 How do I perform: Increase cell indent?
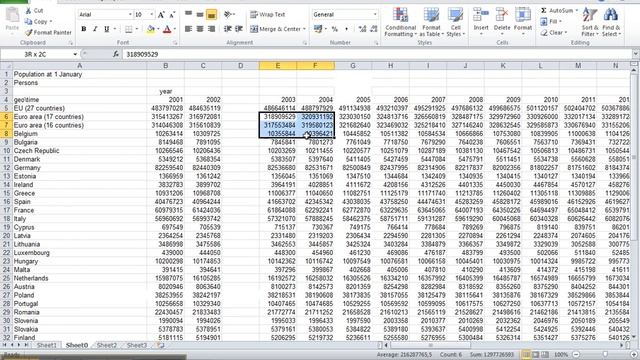coord(239,29)
